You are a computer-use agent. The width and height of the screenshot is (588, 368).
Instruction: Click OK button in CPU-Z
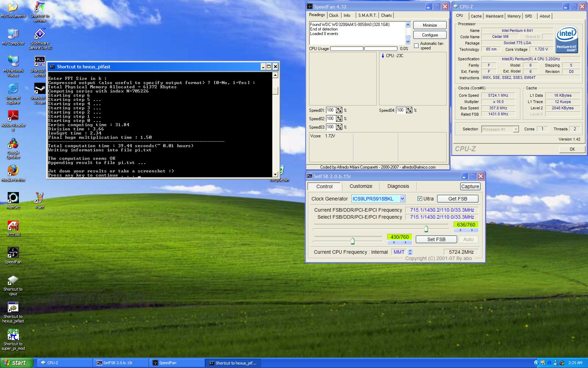point(572,149)
